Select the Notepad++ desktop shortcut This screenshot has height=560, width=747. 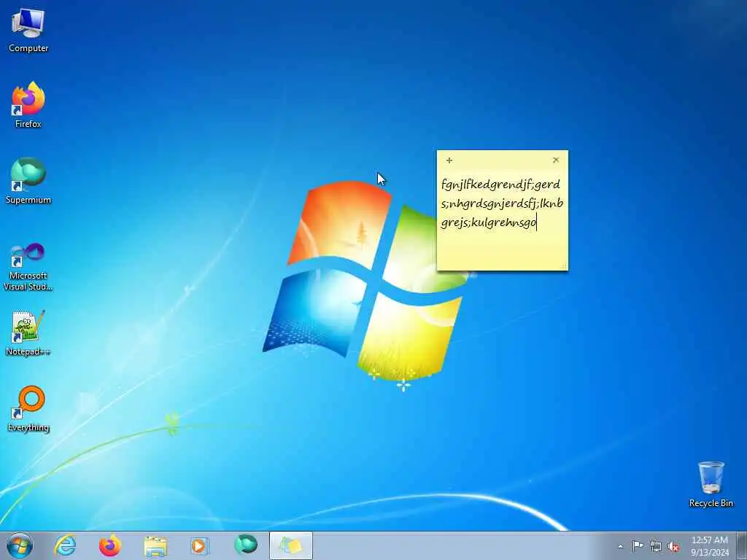click(28, 332)
